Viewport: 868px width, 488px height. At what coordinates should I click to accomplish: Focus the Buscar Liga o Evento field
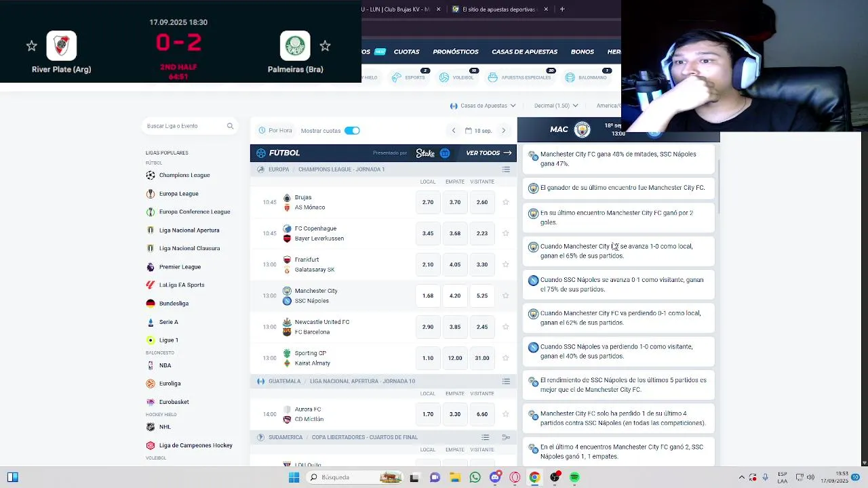click(190, 126)
